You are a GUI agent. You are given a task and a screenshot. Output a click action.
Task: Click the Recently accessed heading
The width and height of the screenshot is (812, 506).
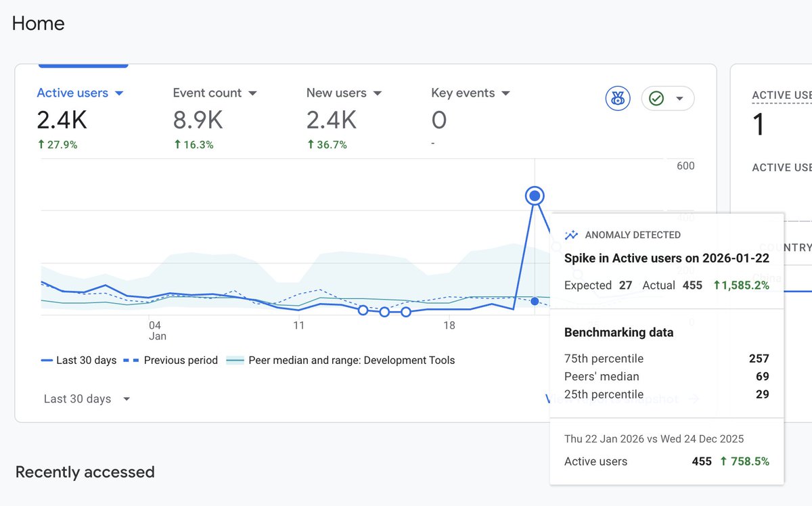(x=85, y=471)
